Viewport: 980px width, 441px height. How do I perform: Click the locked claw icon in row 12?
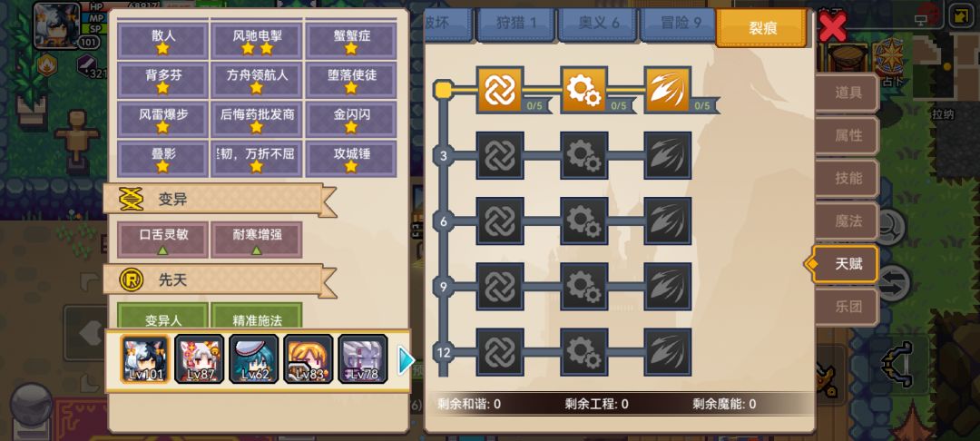668,352
